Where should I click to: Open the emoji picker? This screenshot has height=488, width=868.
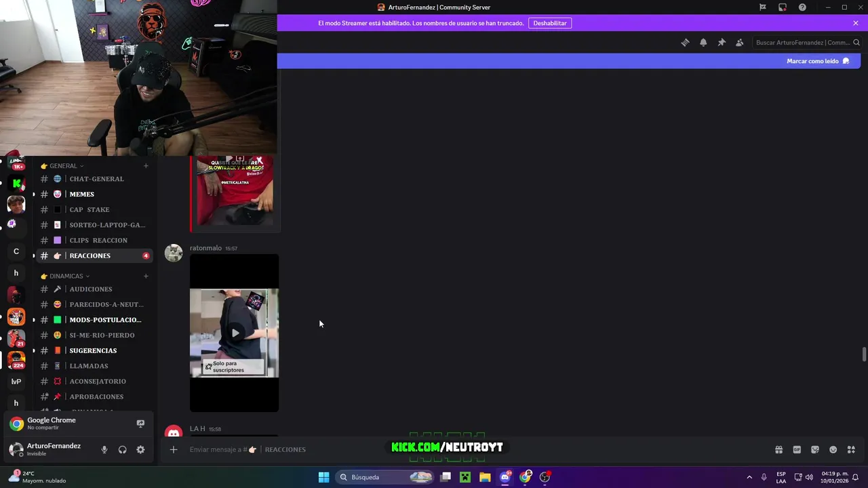(x=833, y=449)
